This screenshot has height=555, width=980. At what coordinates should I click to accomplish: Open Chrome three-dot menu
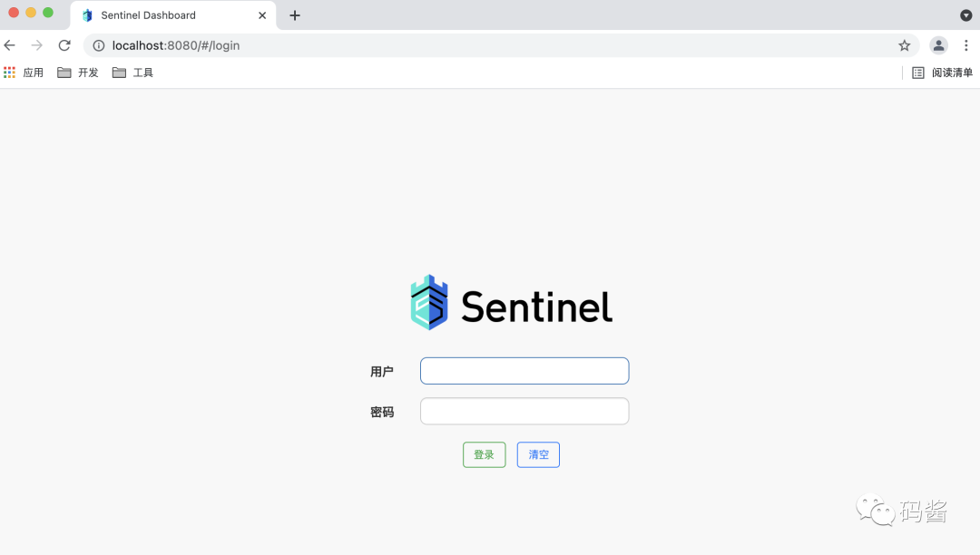966,45
